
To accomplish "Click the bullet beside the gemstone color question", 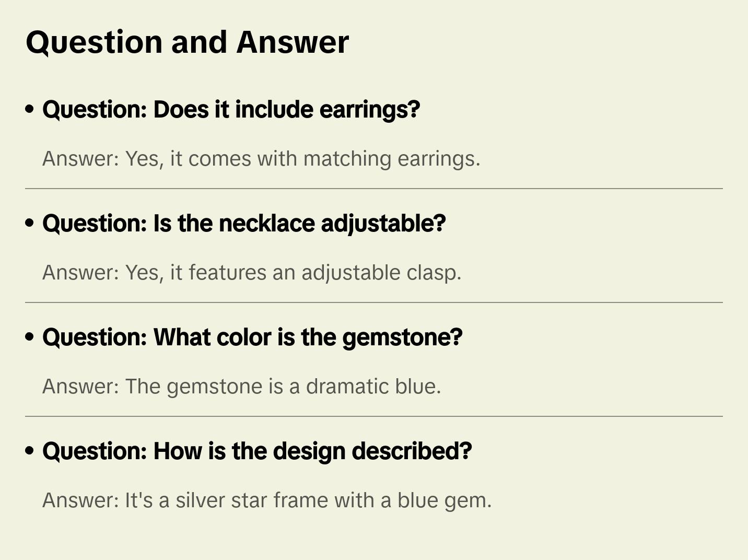I will 30,337.
